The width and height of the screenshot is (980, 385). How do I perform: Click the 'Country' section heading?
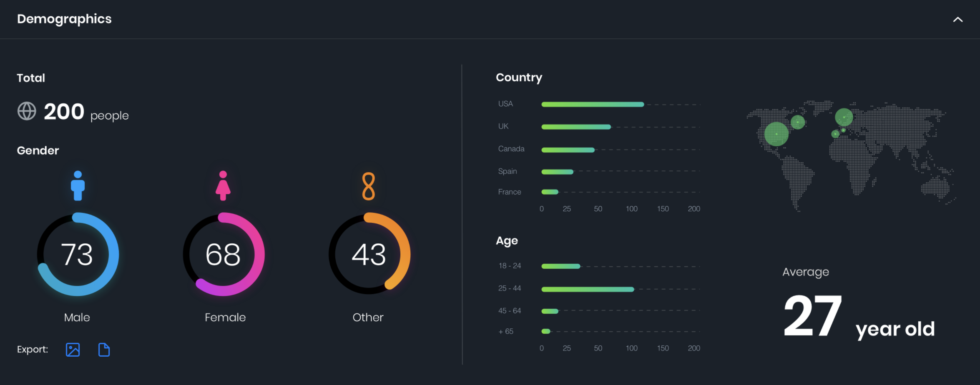(519, 78)
